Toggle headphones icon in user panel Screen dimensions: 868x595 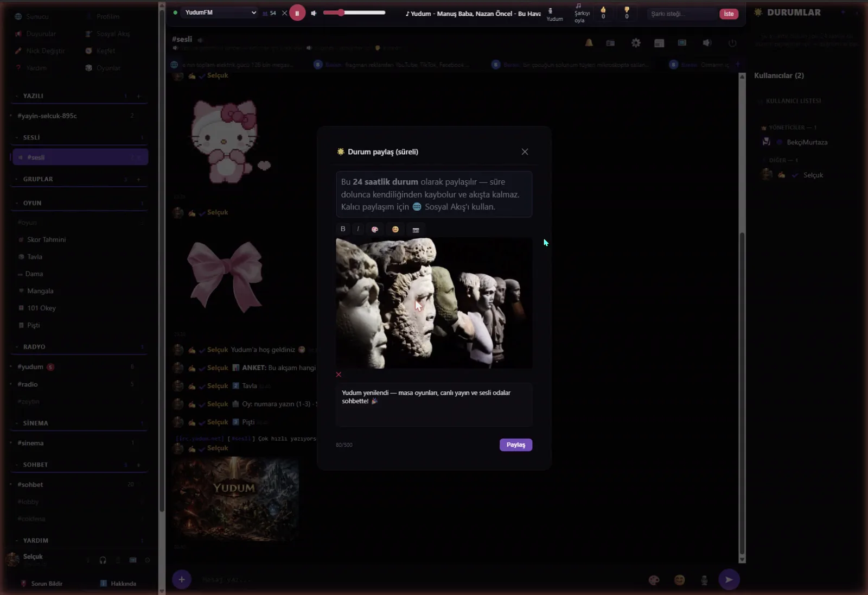pos(103,560)
